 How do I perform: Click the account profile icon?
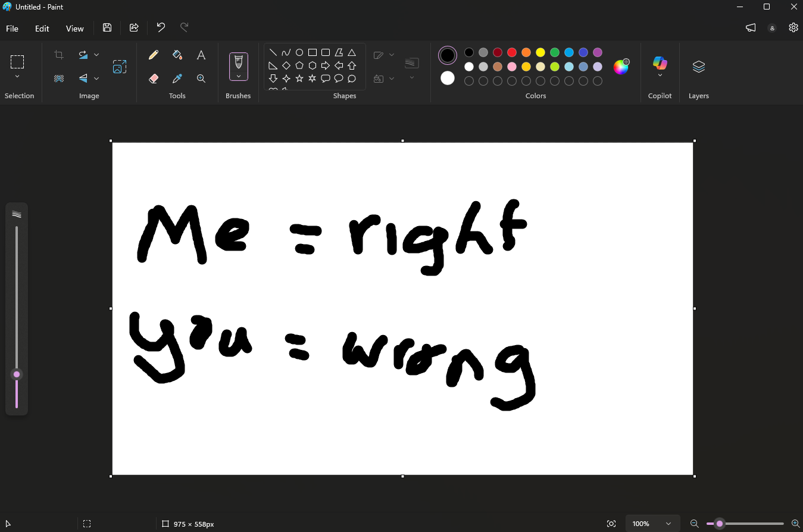772,27
